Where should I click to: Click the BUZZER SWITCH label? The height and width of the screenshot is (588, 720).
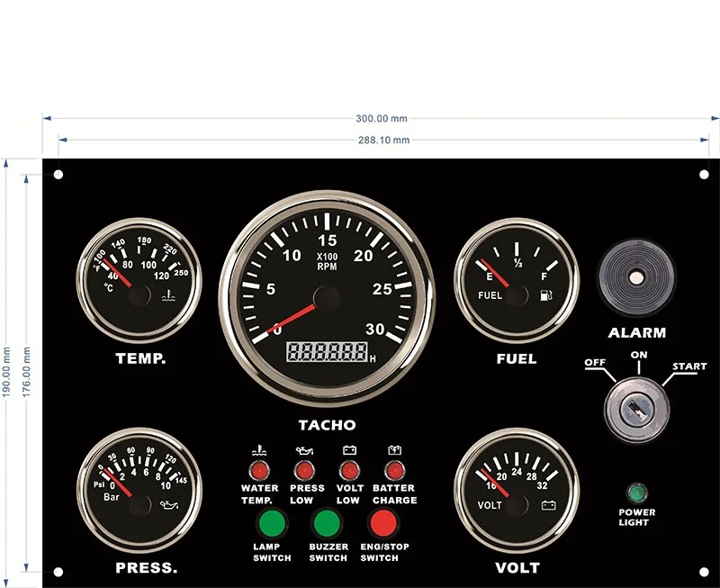328,552
